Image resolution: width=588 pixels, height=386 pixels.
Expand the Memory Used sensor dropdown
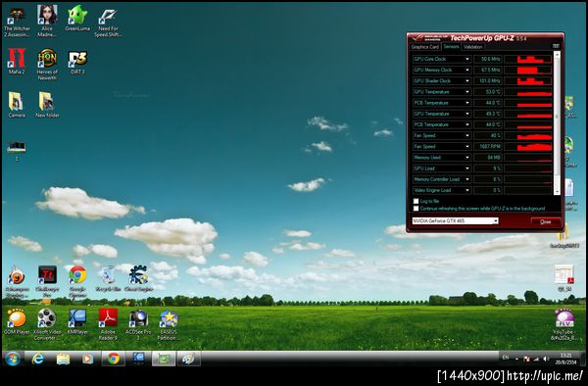point(467,158)
